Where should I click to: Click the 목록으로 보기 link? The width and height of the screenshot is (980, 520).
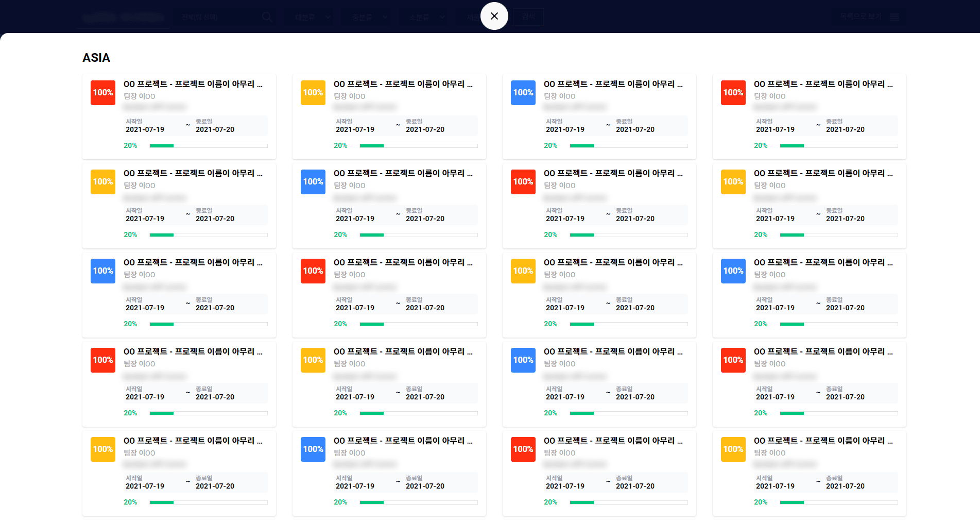coord(861,16)
